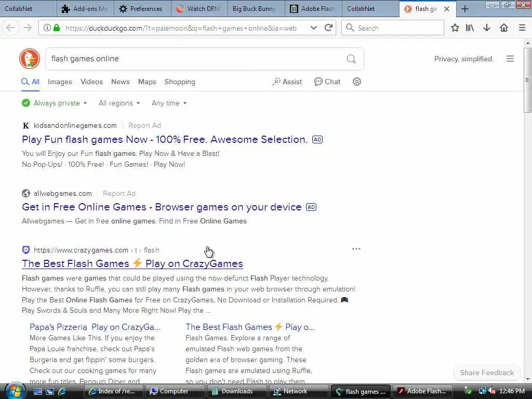Open The Best Flash Games CrazyGames result

[132, 263]
